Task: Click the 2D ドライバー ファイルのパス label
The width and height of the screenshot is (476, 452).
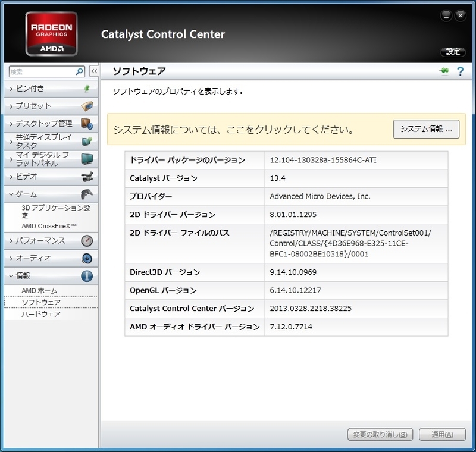Action: click(180, 233)
